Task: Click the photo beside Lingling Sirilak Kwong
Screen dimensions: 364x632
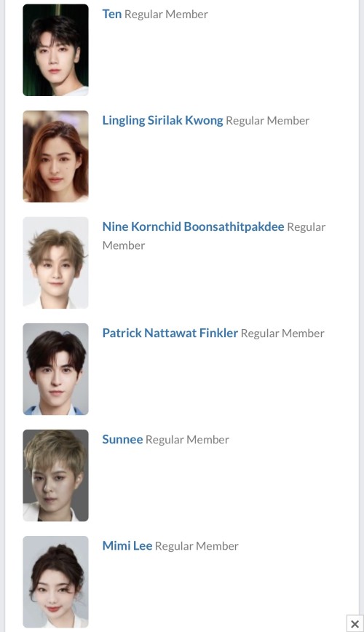Action: point(55,157)
